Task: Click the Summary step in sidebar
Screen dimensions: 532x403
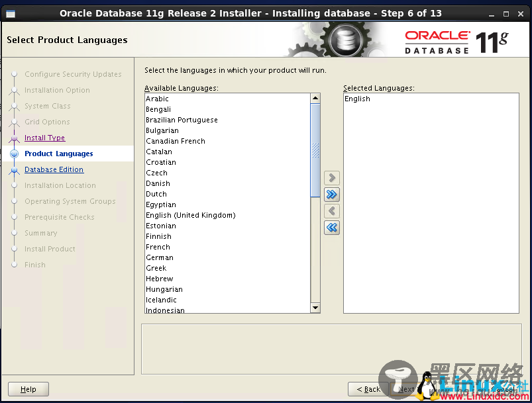Action: (x=40, y=233)
